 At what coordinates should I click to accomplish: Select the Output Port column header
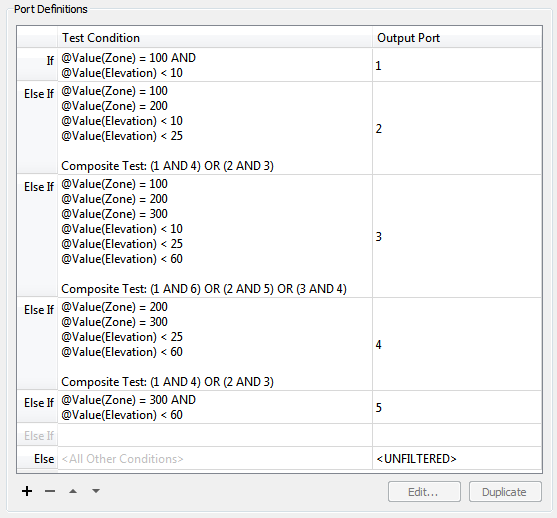point(457,38)
